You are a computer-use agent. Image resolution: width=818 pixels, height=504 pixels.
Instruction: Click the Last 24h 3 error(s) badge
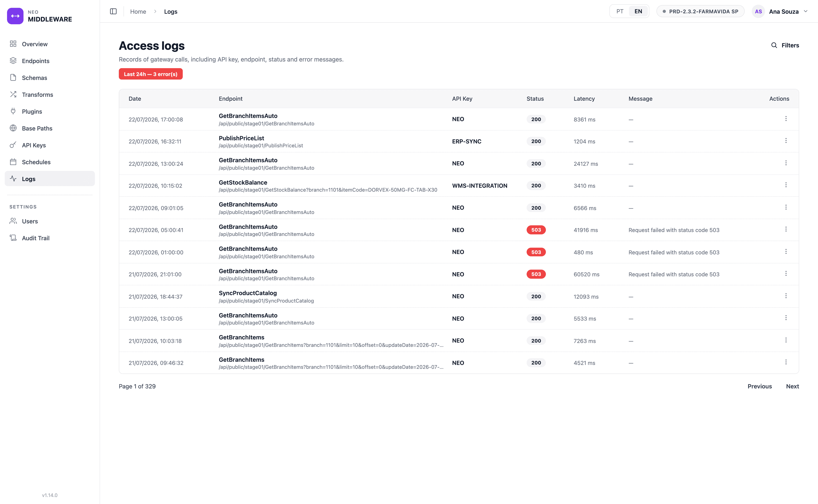click(151, 74)
